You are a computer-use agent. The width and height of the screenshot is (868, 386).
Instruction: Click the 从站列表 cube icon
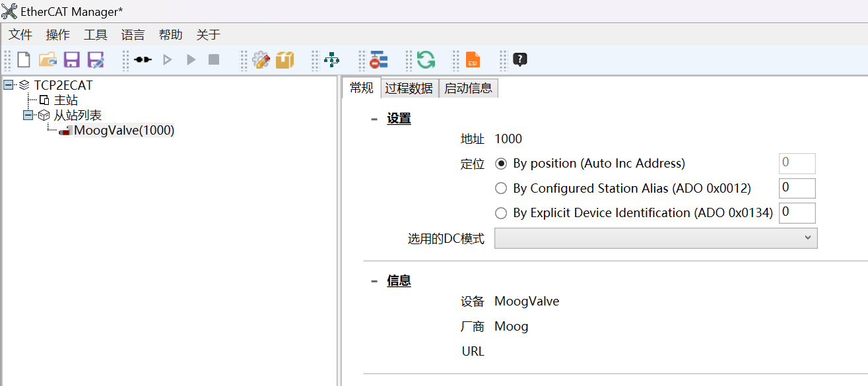pos(44,115)
